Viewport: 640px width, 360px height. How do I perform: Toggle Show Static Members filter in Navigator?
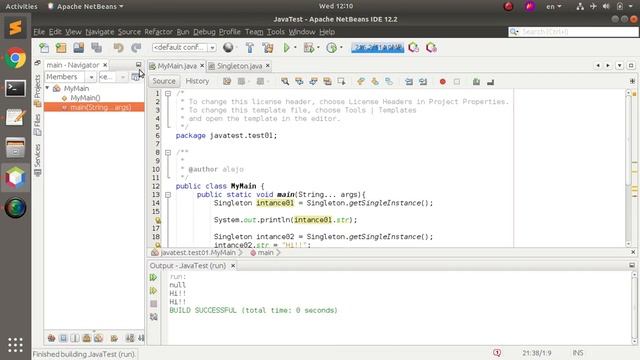coord(75,338)
